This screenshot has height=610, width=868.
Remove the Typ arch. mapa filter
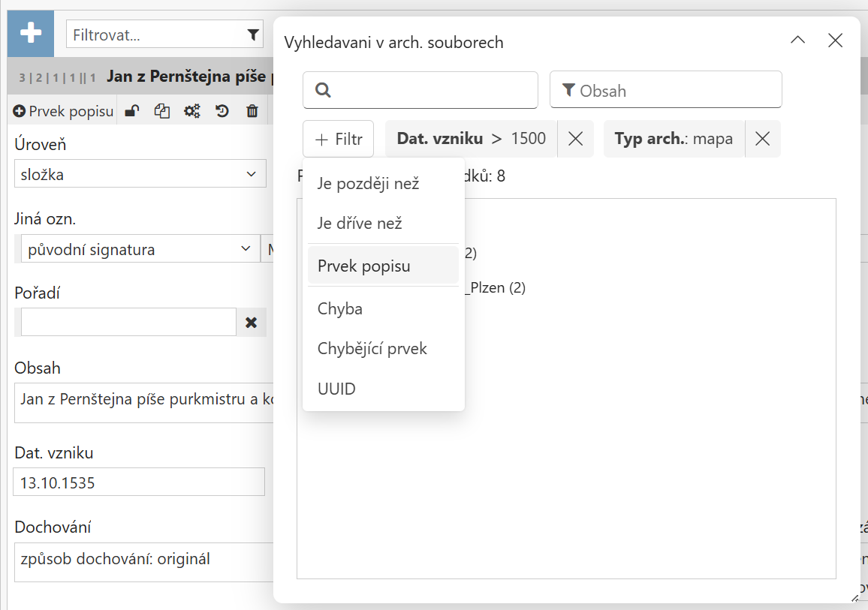point(762,139)
